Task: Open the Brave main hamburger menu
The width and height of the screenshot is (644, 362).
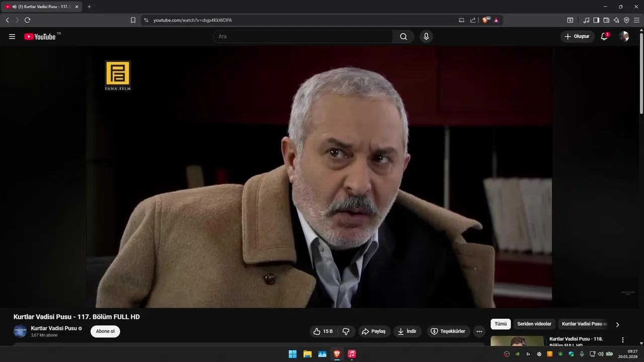Action: 636,20
